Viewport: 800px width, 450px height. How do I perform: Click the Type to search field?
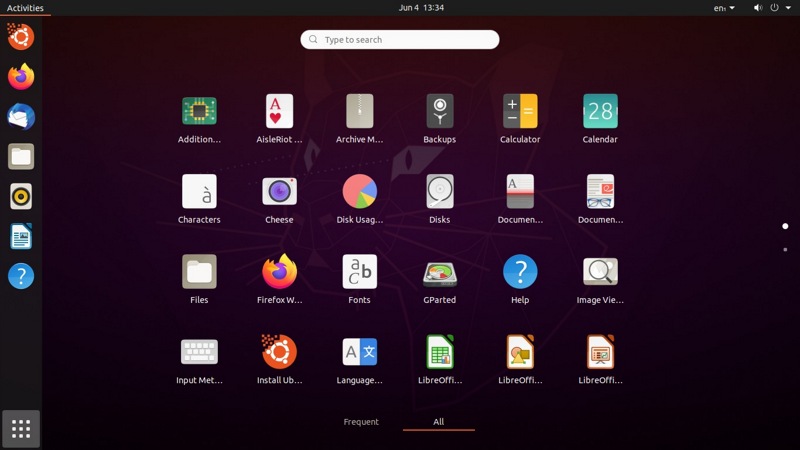pyautogui.click(x=399, y=40)
